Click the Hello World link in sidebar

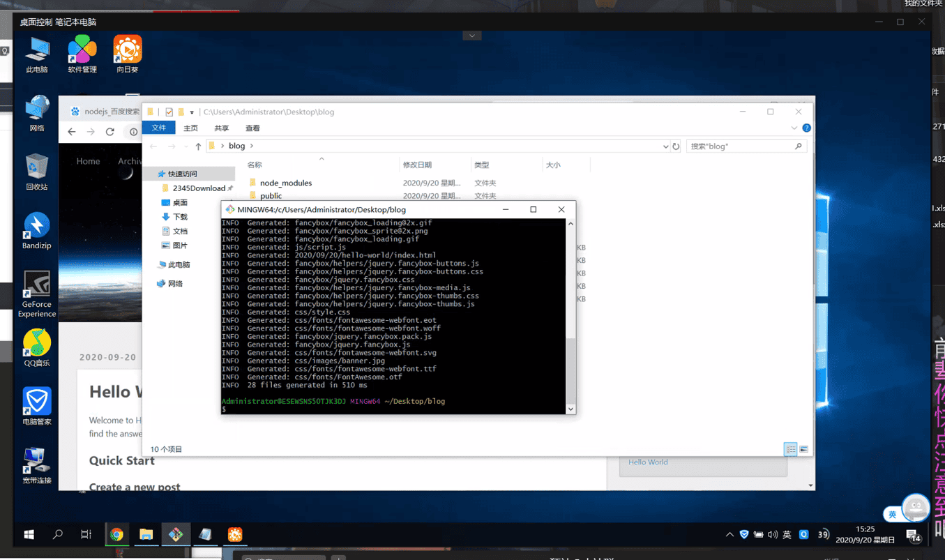pos(647,462)
